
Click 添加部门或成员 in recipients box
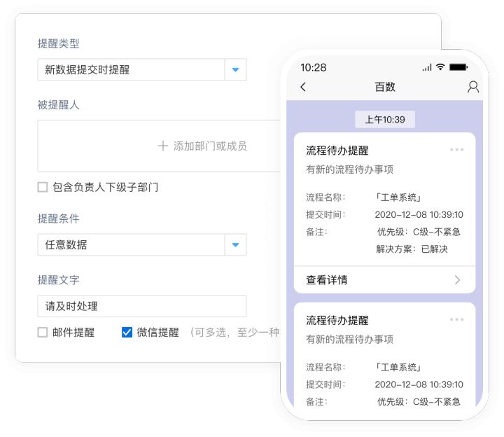click(210, 146)
